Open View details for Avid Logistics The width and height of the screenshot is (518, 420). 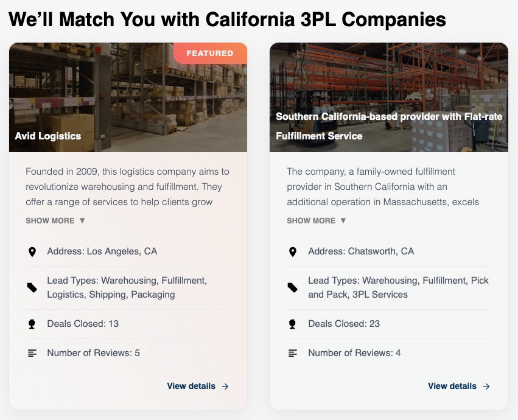coord(191,386)
